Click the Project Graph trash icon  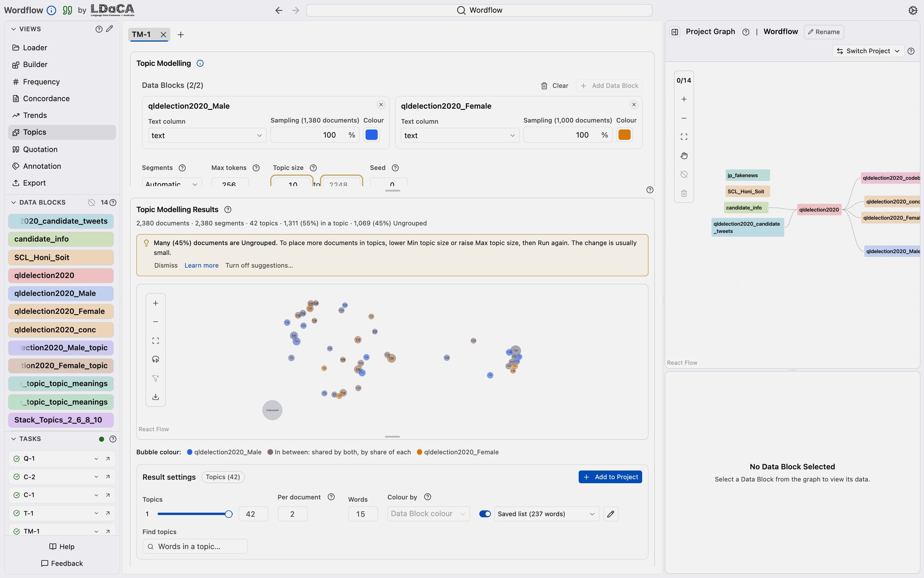tap(684, 193)
